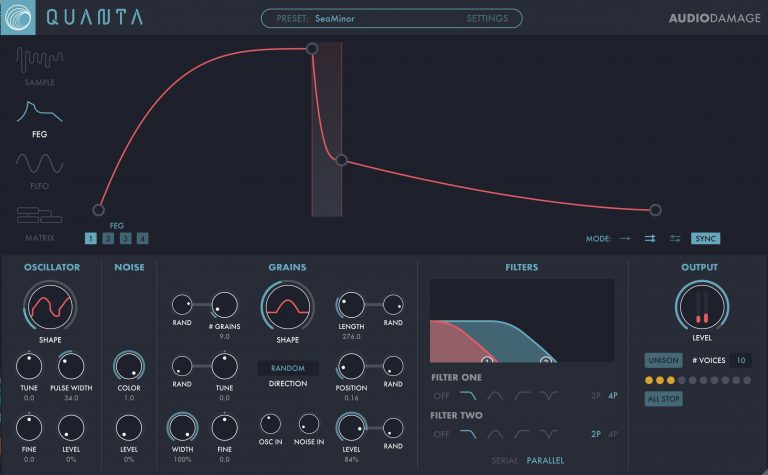Click the Pulse Width knob
The height and width of the screenshot is (475, 768).
[71, 366]
